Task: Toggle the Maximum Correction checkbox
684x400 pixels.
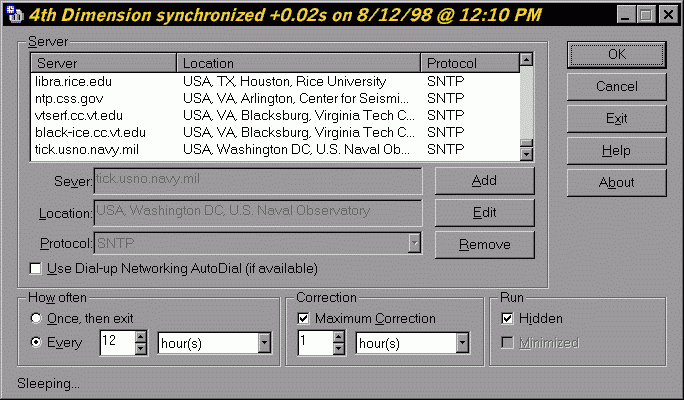Action: click(305, 319)
